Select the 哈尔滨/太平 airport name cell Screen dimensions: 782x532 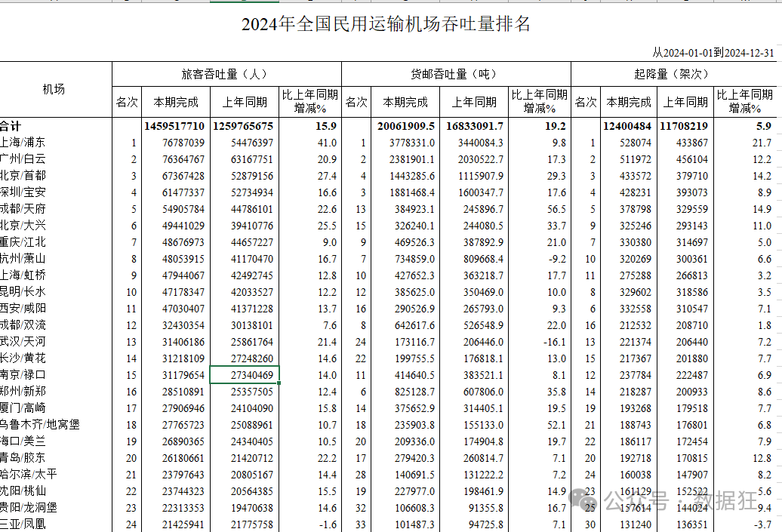tap(28, 474)
